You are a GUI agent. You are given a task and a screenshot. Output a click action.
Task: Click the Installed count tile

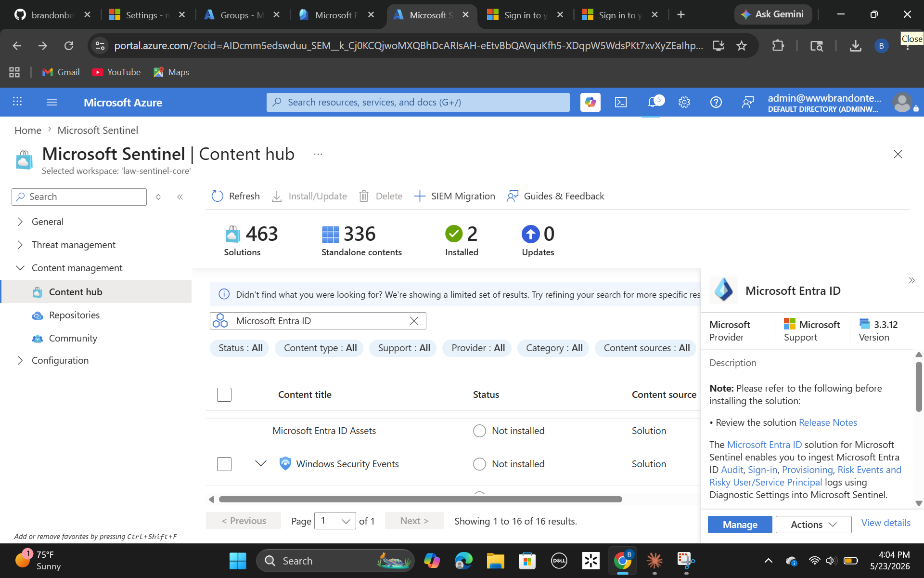pos(462,240)
